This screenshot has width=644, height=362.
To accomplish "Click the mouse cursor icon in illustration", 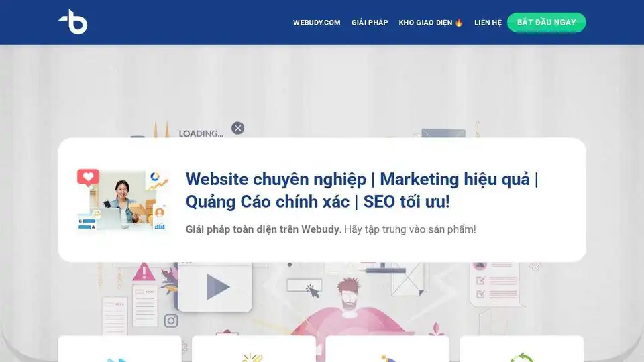I will click(x=313, y=290).
